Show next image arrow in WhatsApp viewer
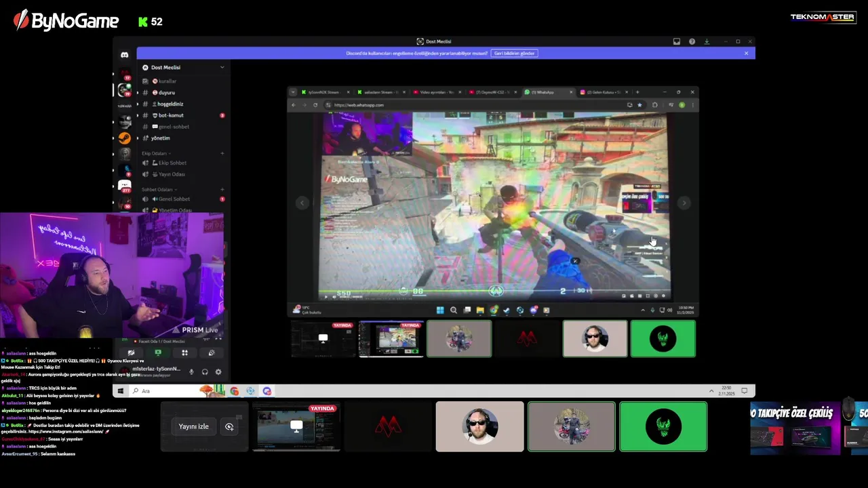Image resolution: width=868 pixels, height=488 pixels. tap(684, 203)
